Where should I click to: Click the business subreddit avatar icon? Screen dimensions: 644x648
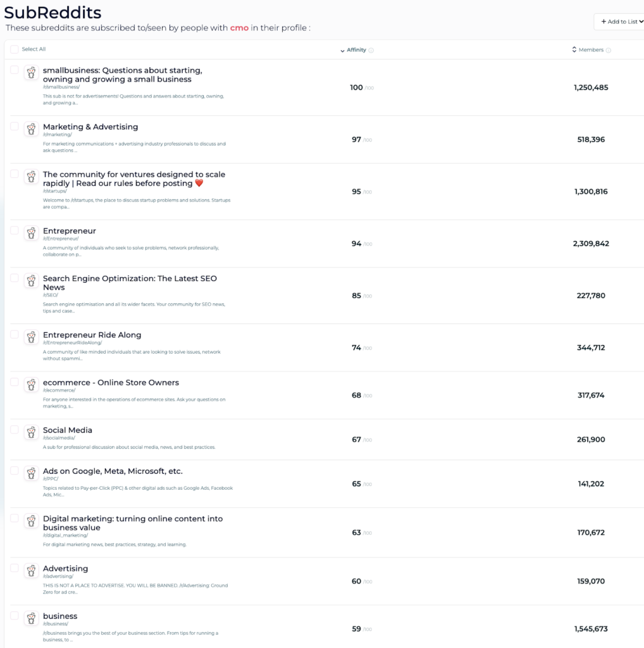[31, 619]
